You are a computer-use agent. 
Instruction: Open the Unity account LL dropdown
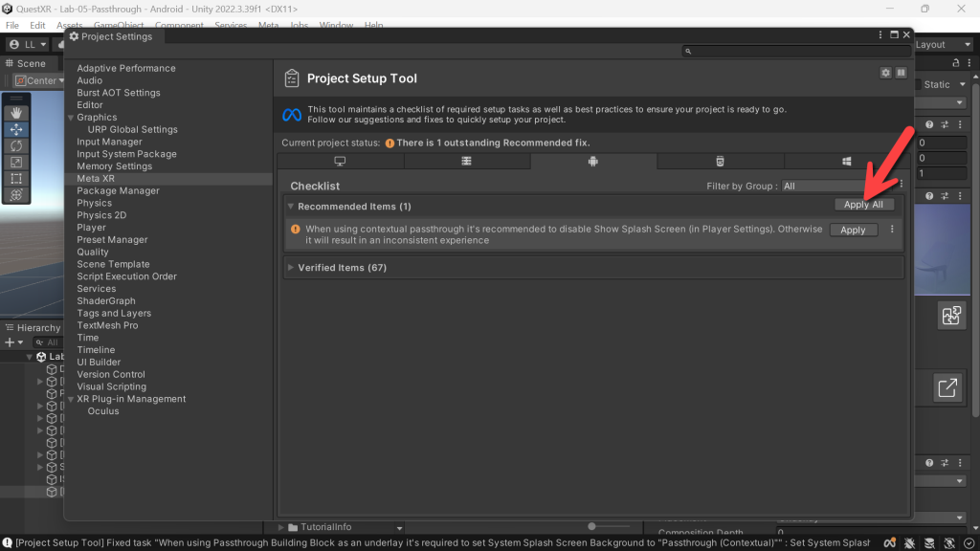(x=28, y=44)
